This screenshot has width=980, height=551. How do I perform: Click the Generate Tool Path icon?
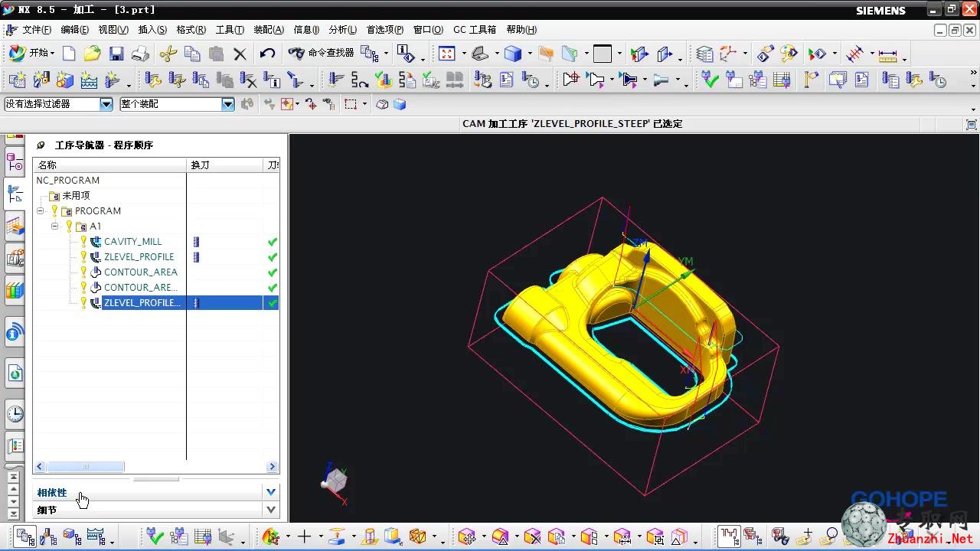(336, 80)
